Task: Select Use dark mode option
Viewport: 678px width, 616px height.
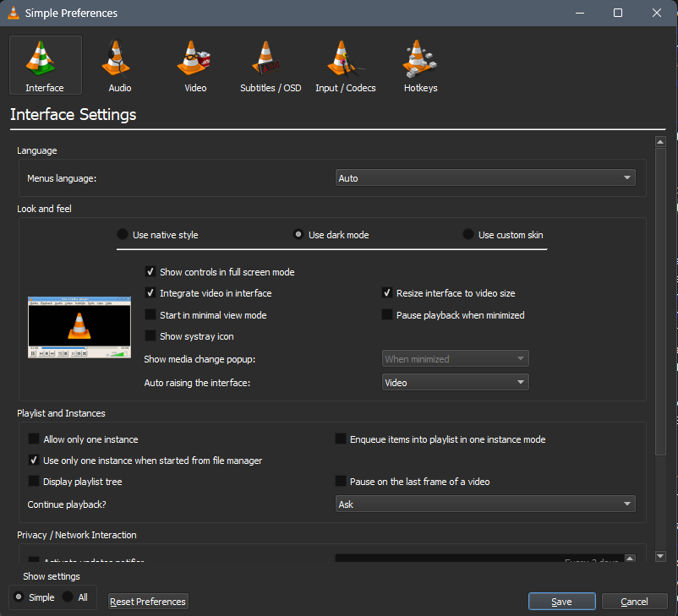Action: point(331,235)
